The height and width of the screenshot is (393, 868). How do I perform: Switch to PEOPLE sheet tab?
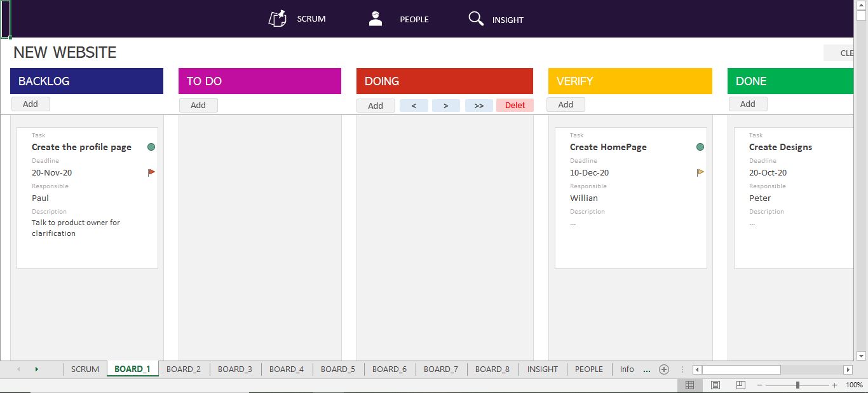pos(589,369)
